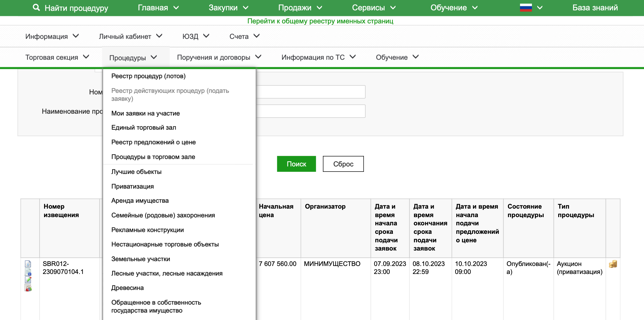Open Лучшие объекты menu item

coord(137,172)
